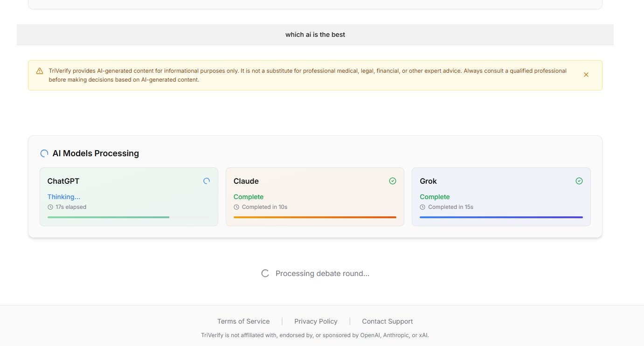Click the ChatGPT card title
The height and width of the screenshot is (346, 644).
(63, 181)
